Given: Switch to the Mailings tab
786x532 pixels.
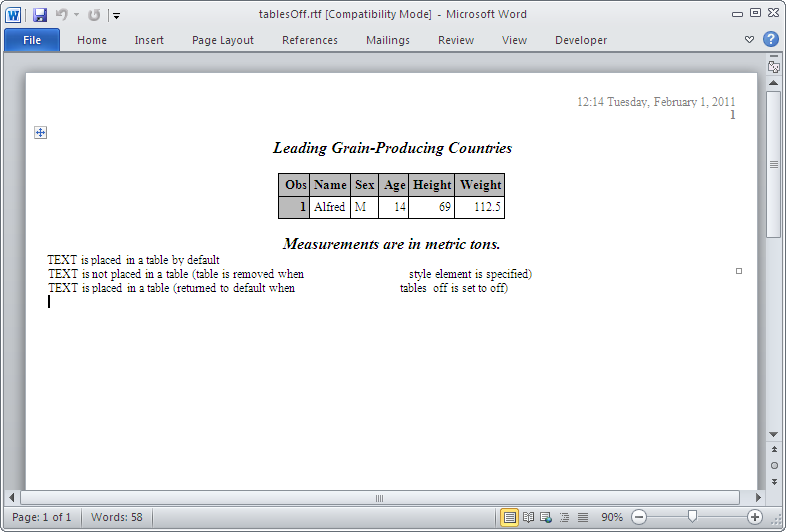Looking at the screenshot, I should coord(387,40).
